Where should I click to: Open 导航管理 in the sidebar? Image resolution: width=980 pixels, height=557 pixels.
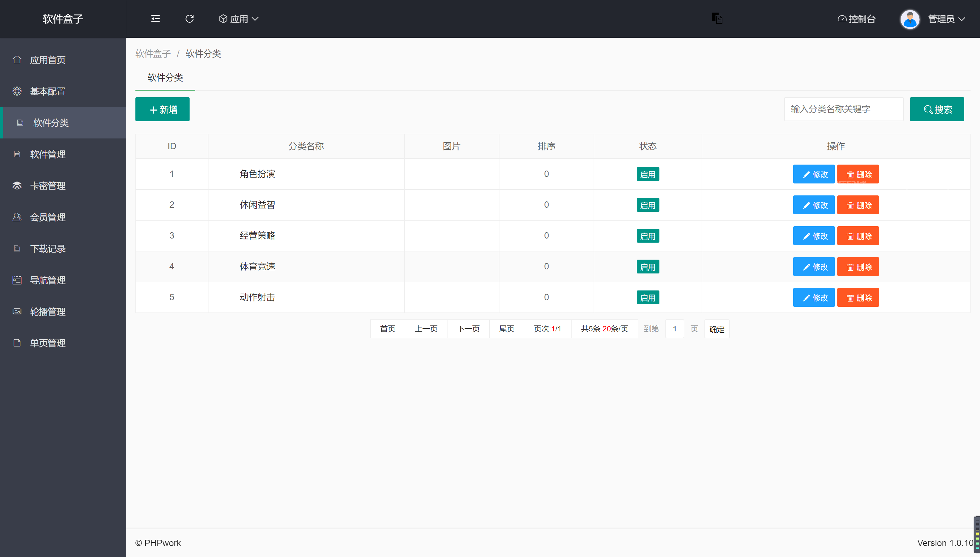pos(48,280)
